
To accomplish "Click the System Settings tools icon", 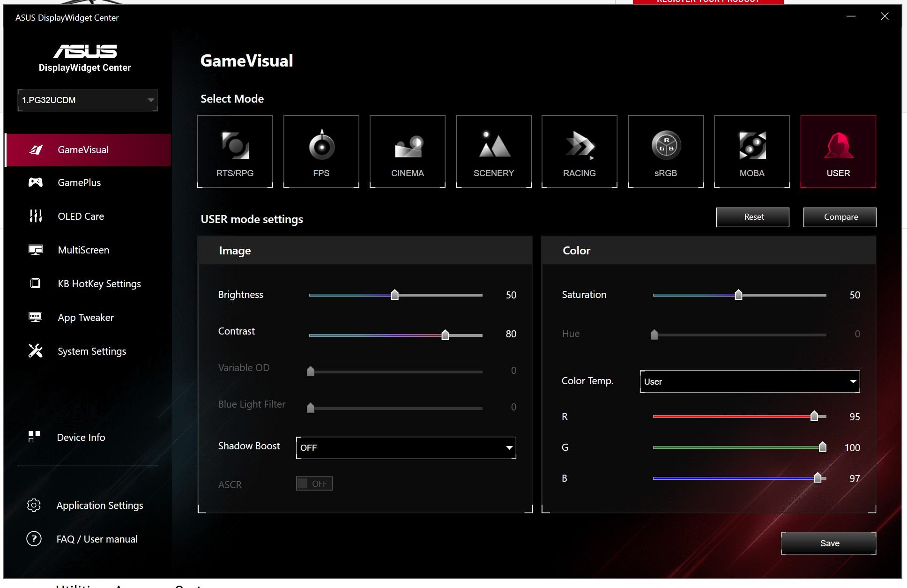I will 36,351.
